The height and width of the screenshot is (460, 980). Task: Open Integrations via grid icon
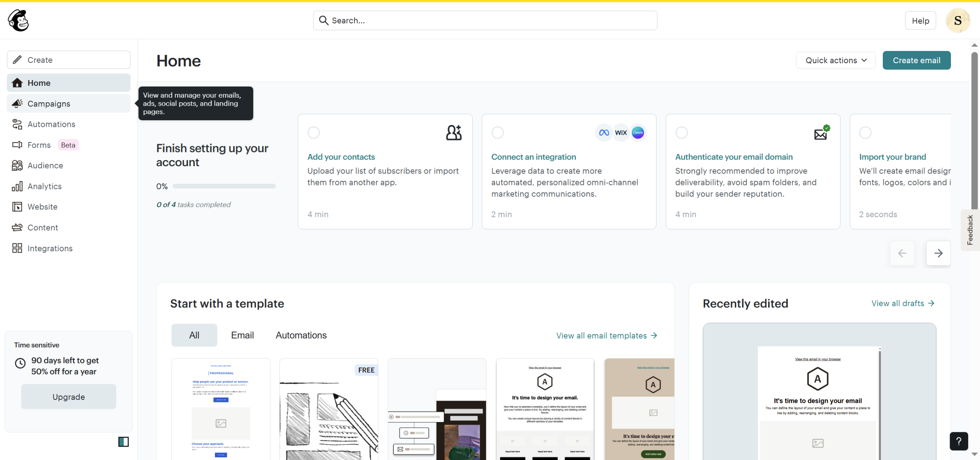(17, 248)
